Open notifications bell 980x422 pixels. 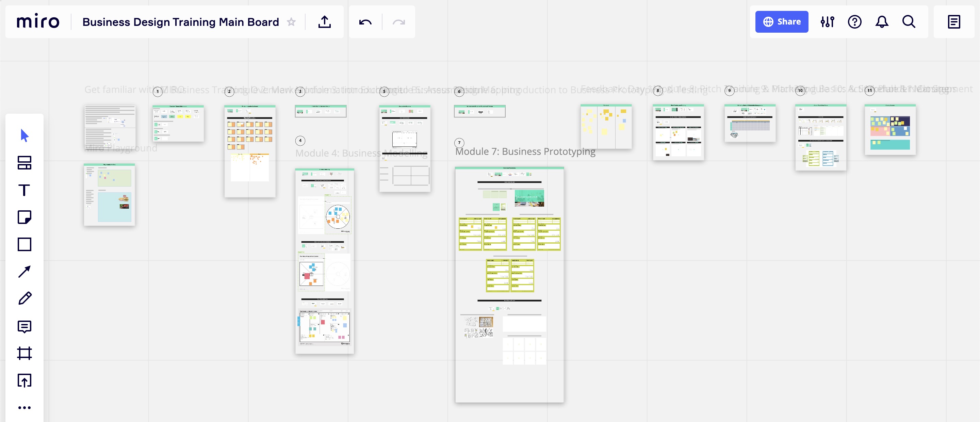coord(881,22)
